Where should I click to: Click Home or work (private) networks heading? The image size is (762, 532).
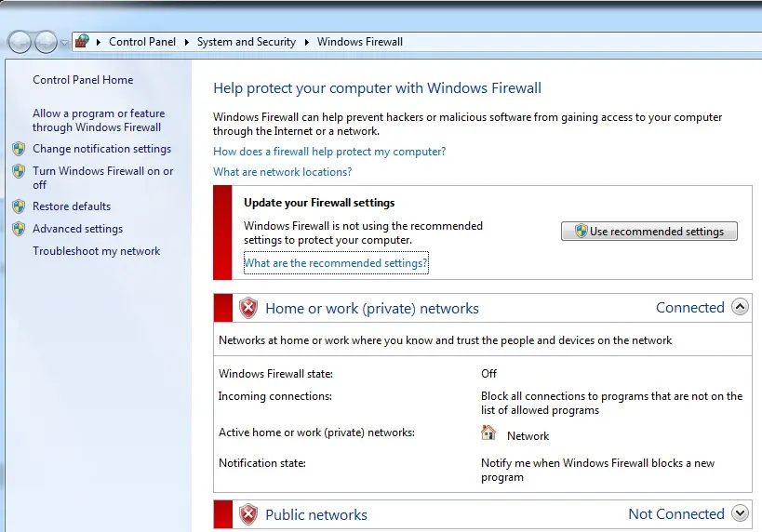372,309
